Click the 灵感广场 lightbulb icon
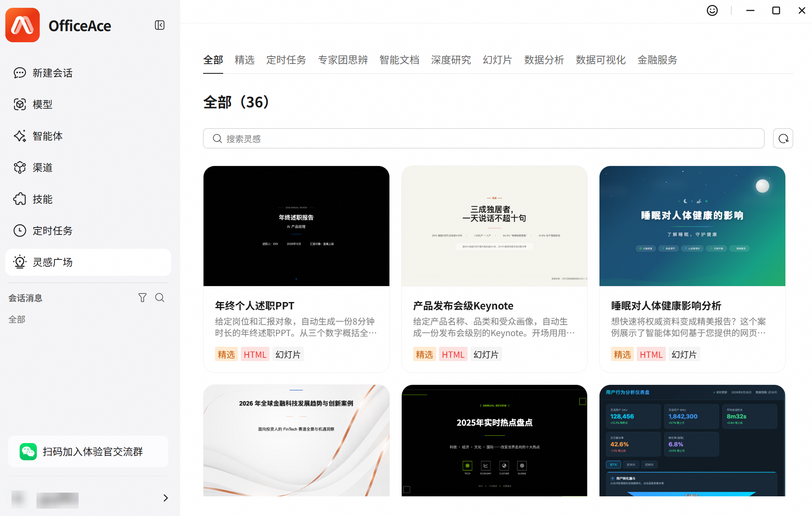This screenshot has height=516, width=812. click(x=20, y=262)
